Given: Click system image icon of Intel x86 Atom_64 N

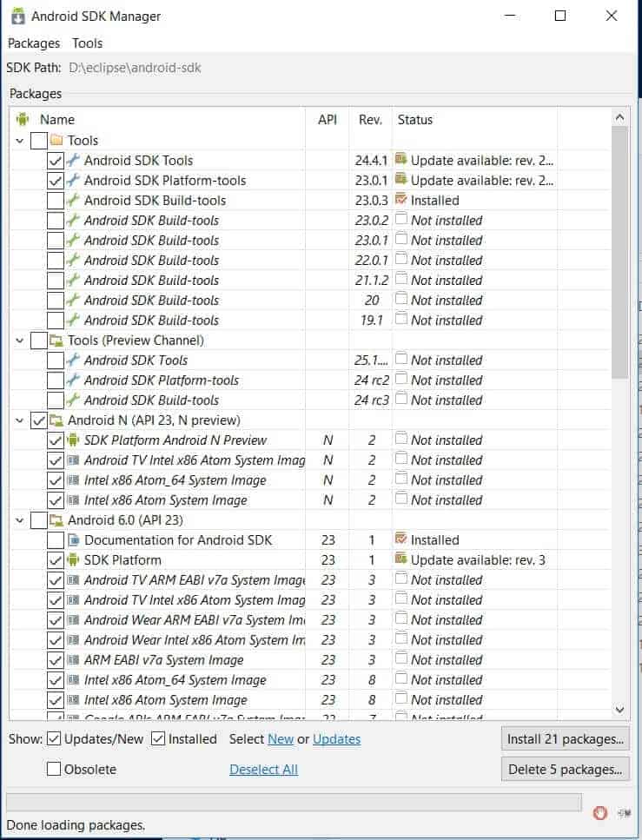Looking at the screenshot, I should tap(74, 480).
